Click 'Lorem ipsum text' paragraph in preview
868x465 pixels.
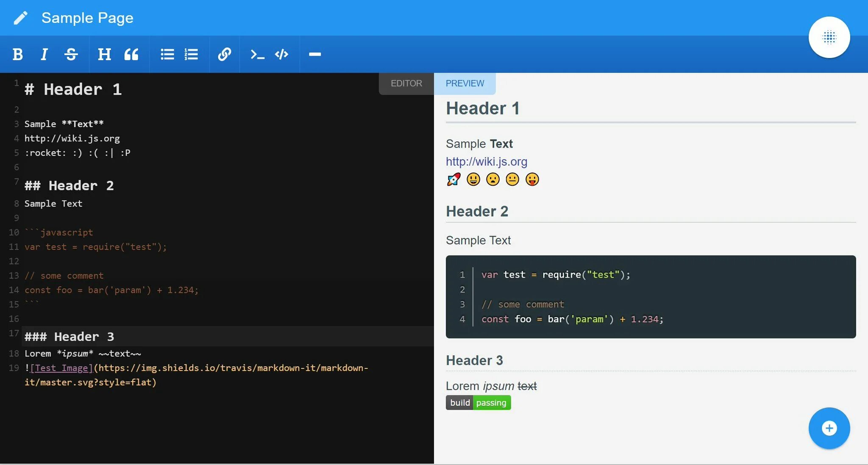click(x=491, y=386)
